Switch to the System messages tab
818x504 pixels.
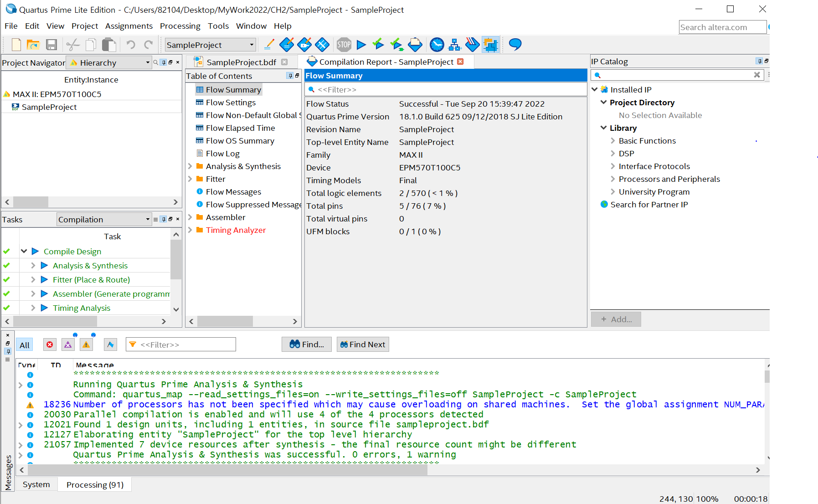coord(36,484)
